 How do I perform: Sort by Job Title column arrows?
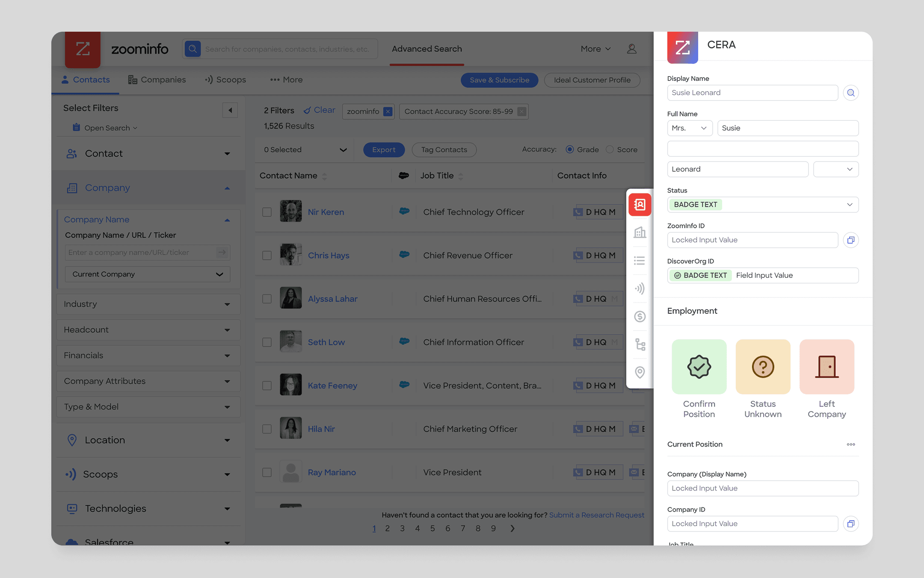click(x=461, y=176)
